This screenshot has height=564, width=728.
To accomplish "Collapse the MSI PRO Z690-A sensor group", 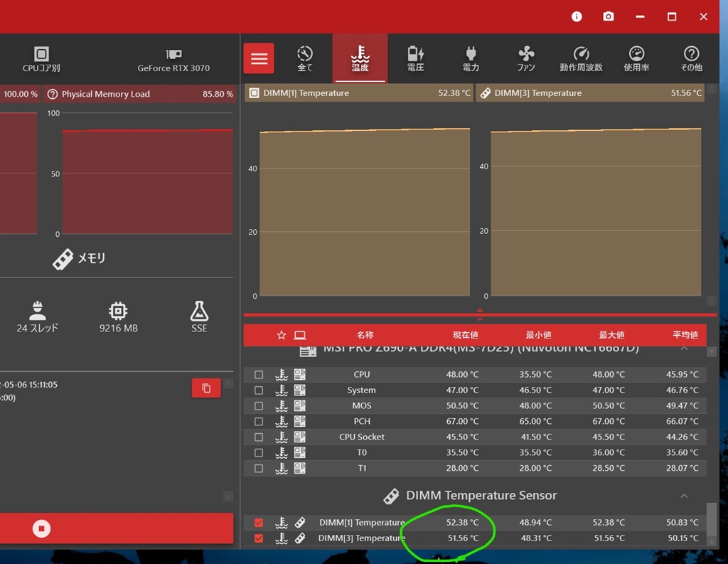I will pyautogui.click(x=684, y=348).
